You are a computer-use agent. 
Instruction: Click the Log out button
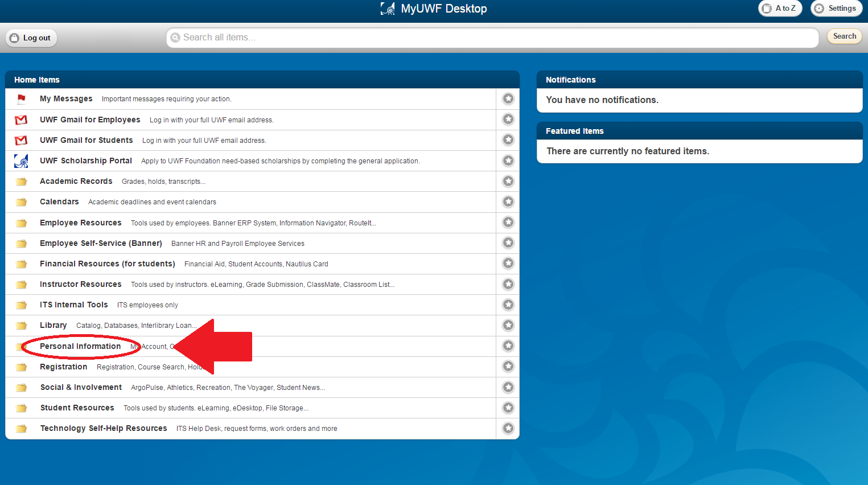pyautogui.click(x=31, y=38)
